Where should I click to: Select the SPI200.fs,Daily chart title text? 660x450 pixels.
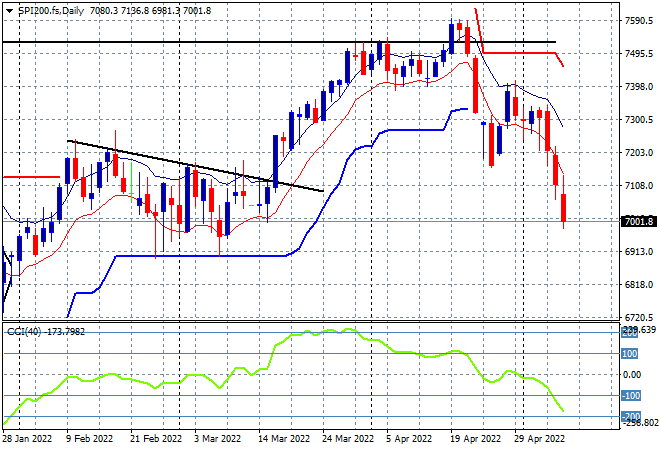coord(51,11)
